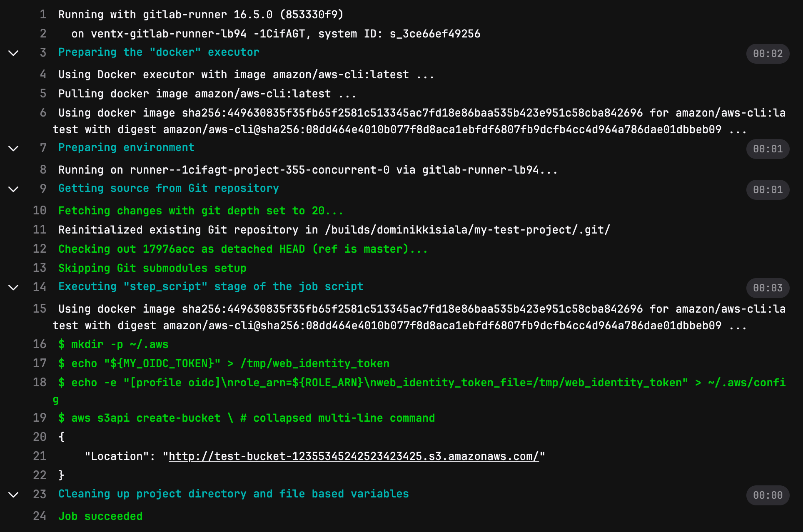Click the "Preparing environment" section header
The height and width of the screenshot is (532, 803).
coord(126,147)
